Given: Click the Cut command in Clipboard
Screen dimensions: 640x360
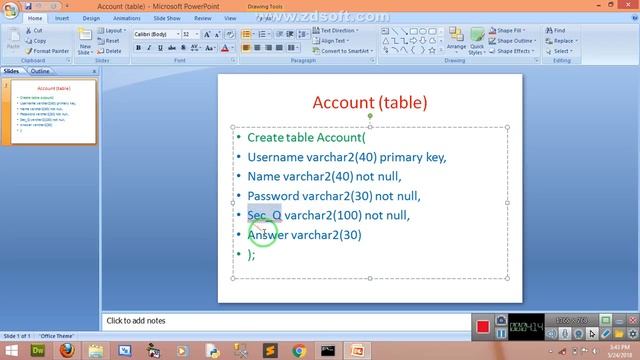Looking at the screenshot, I should click(x=34, y=31).
